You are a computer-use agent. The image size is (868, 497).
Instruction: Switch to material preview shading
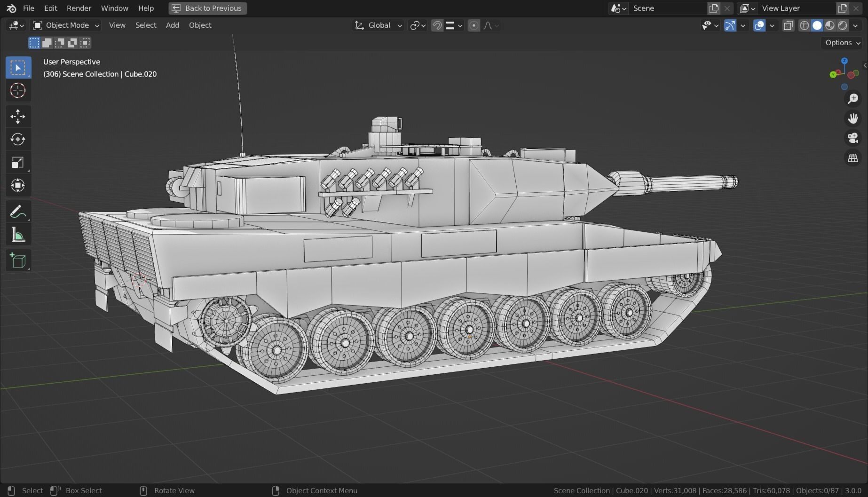830,25
